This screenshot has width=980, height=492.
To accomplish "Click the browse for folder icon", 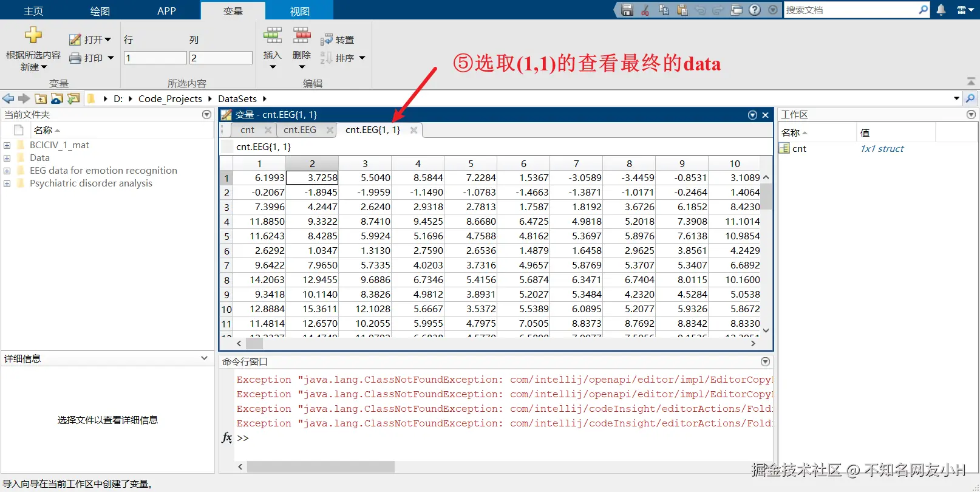I will (x=57, y=98).
